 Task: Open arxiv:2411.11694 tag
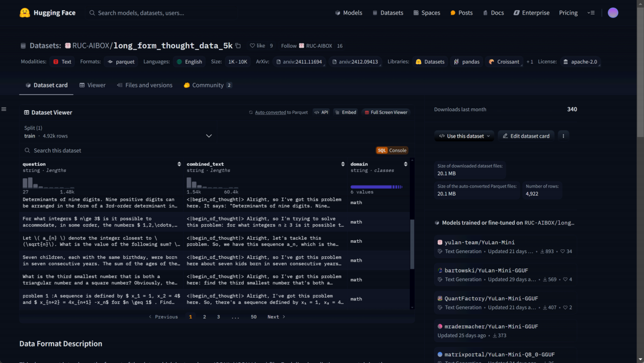299,61
